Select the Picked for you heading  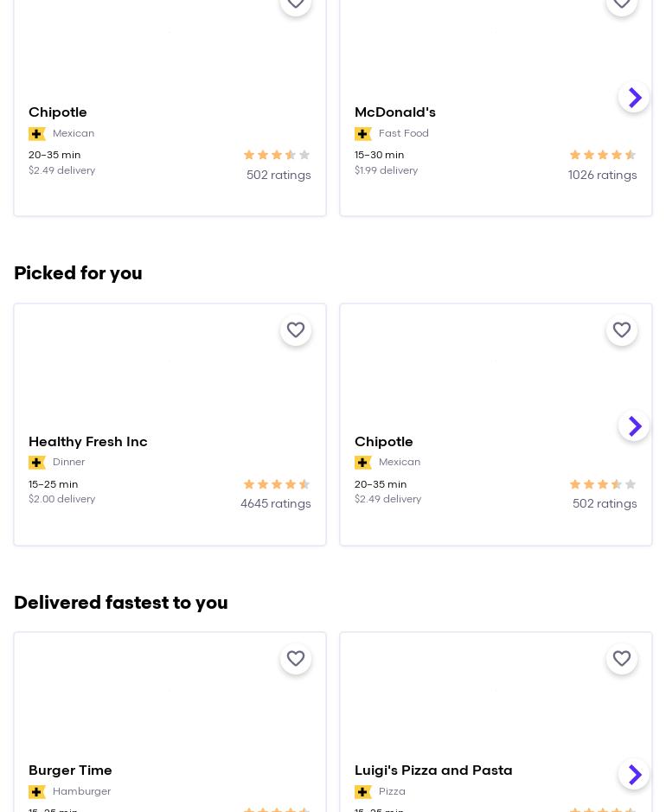tap(78, 274)
